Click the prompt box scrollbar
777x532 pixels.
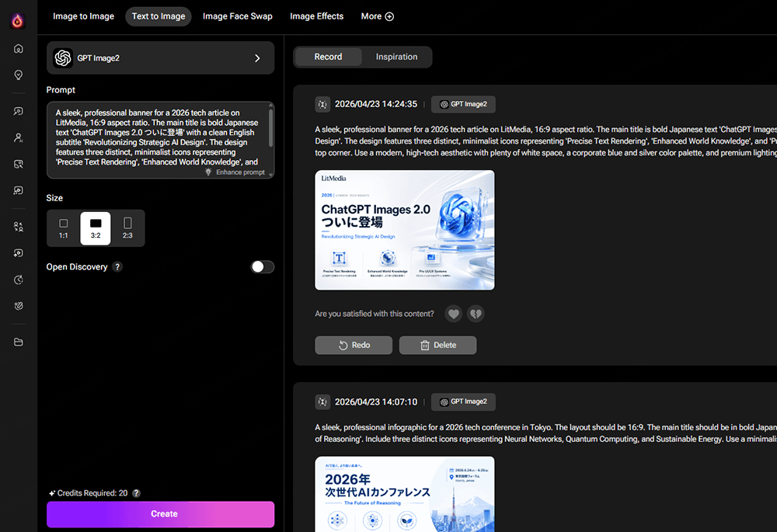pyautogui.click(x=270, y=127)
